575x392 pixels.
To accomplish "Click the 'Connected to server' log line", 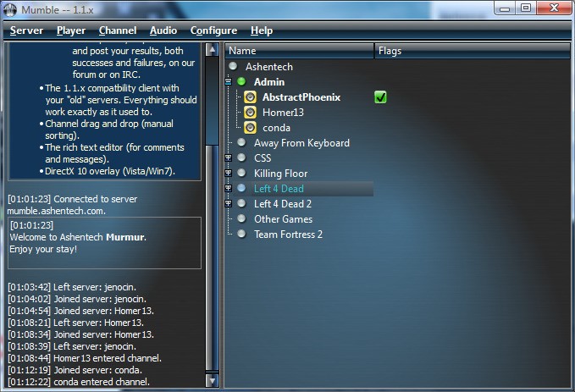I will [x=72, y=199].
